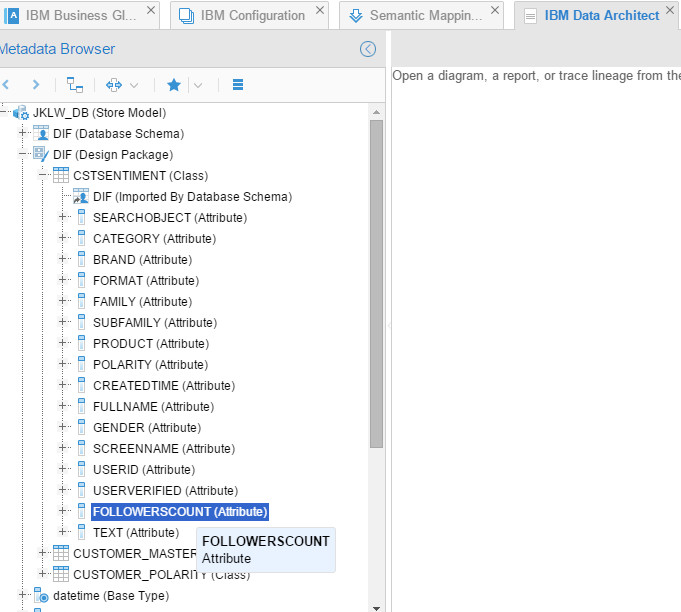Close the IBM Configuration tab

(x=320, y=10)
